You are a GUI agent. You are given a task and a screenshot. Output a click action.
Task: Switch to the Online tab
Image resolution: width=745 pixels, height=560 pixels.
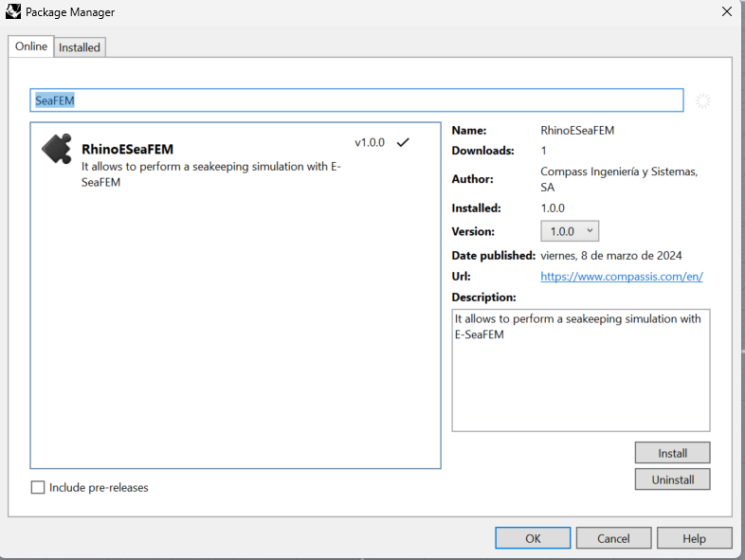[31, 46]
